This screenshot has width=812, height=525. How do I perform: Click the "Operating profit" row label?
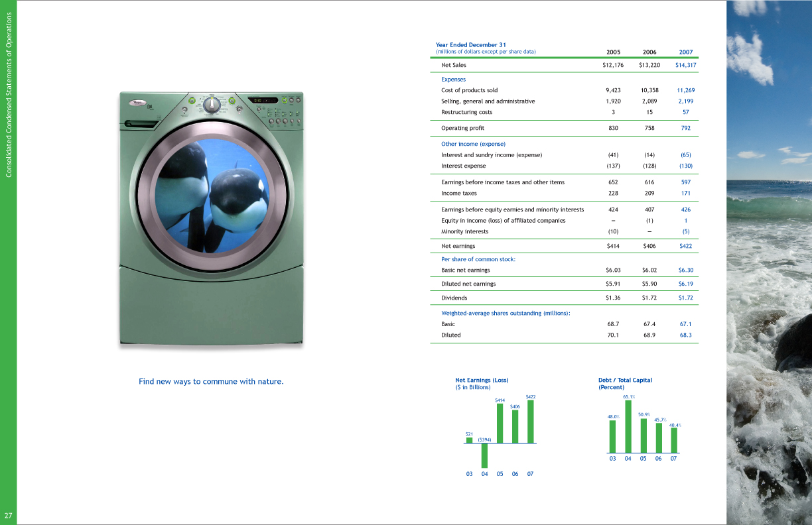[464, 128]
